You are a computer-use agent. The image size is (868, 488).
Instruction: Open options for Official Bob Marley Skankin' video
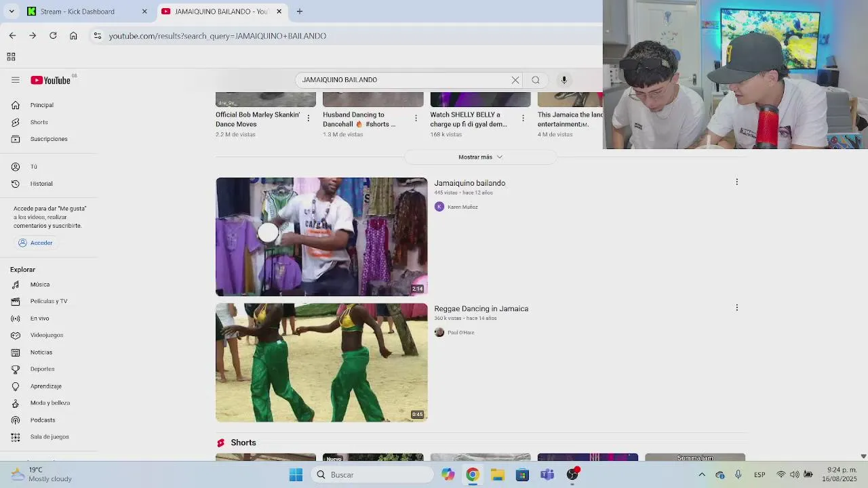click(x=308, y=118)
